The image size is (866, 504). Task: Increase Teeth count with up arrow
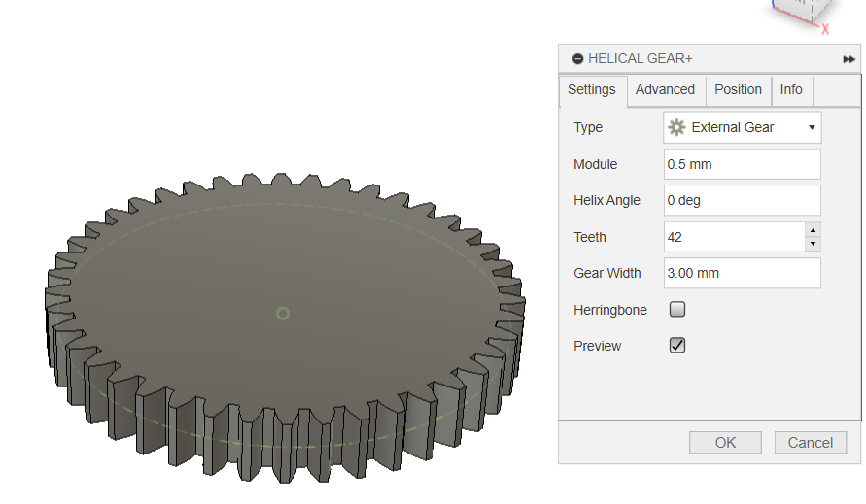813,230
